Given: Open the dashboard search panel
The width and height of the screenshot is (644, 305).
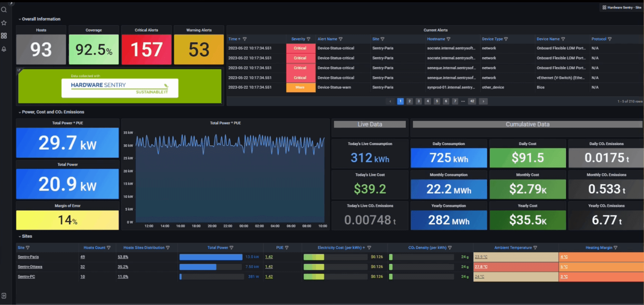Looking at the screenshot, I should coord(4,10).
